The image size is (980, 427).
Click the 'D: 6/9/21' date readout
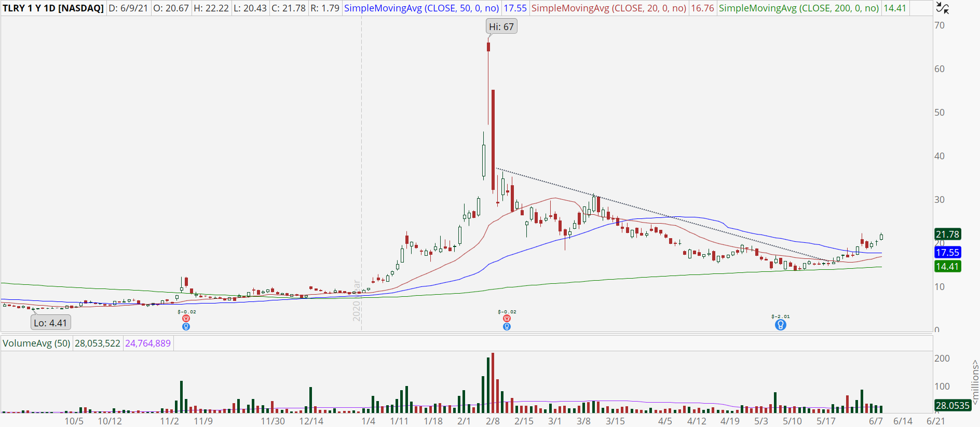128,8
